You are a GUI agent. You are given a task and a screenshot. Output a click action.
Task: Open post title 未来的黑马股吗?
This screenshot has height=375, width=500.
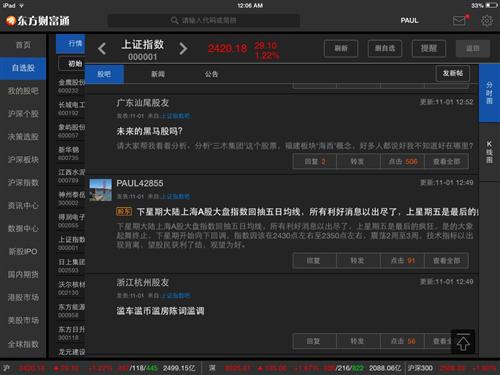(149, 131)
